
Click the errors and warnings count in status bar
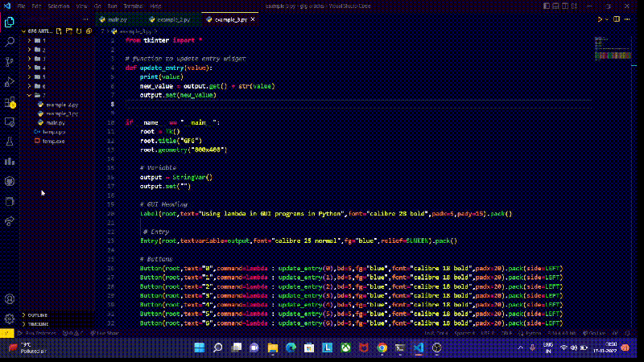pos(73,333)
